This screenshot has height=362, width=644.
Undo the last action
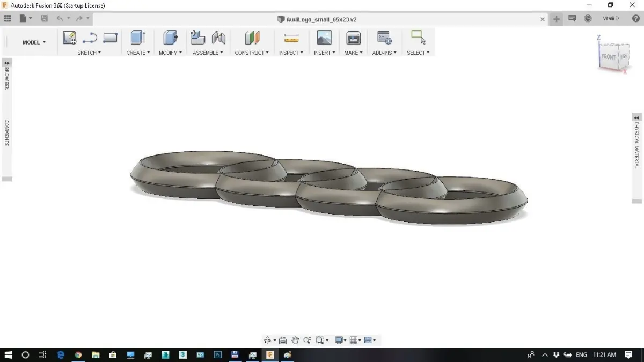coord(60,18)
